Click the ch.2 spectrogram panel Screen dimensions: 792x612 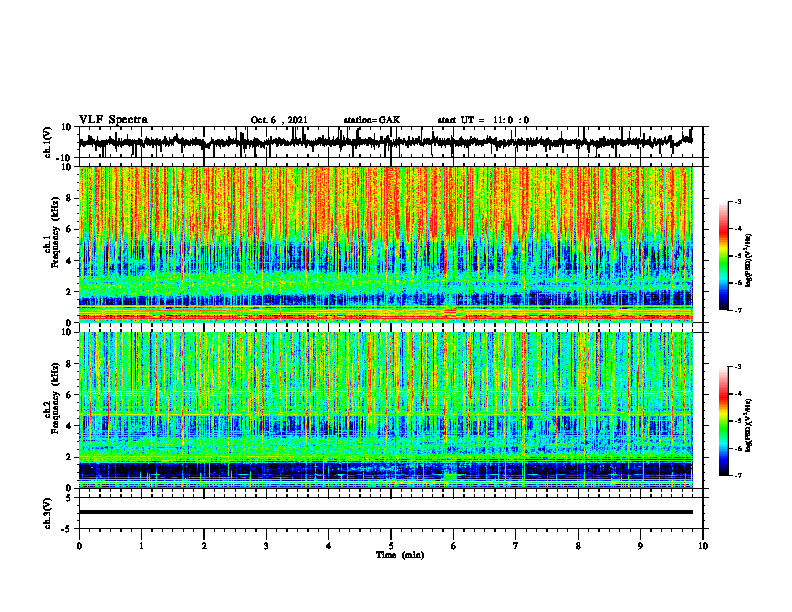(x=385, y=410)
